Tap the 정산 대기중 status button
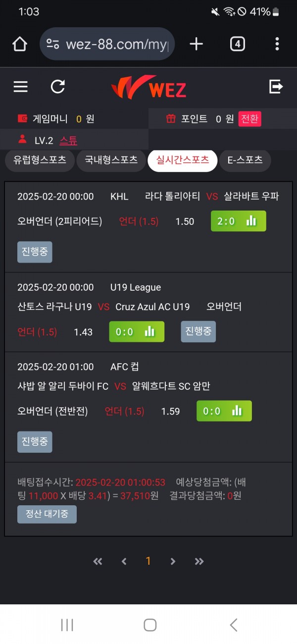This screenshot has height=644, width=297. pos(47,514)
